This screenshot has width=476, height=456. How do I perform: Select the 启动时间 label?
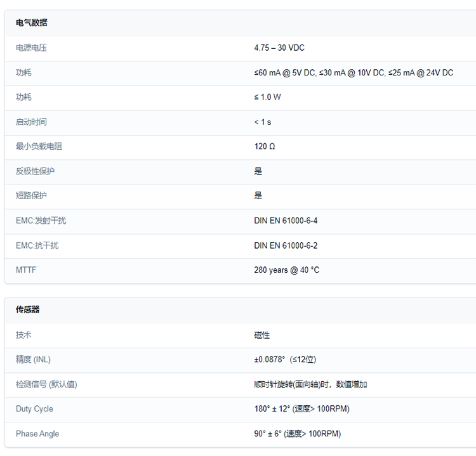coord(31,122)
